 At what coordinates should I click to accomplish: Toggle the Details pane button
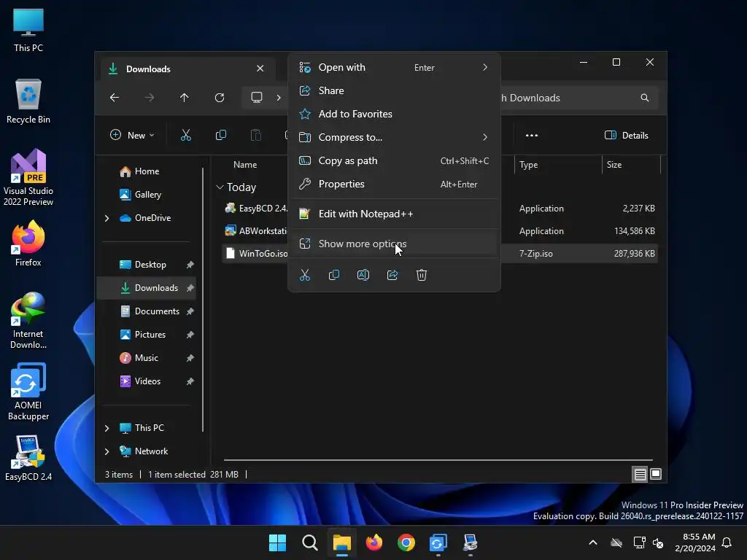tap(627, 135)
